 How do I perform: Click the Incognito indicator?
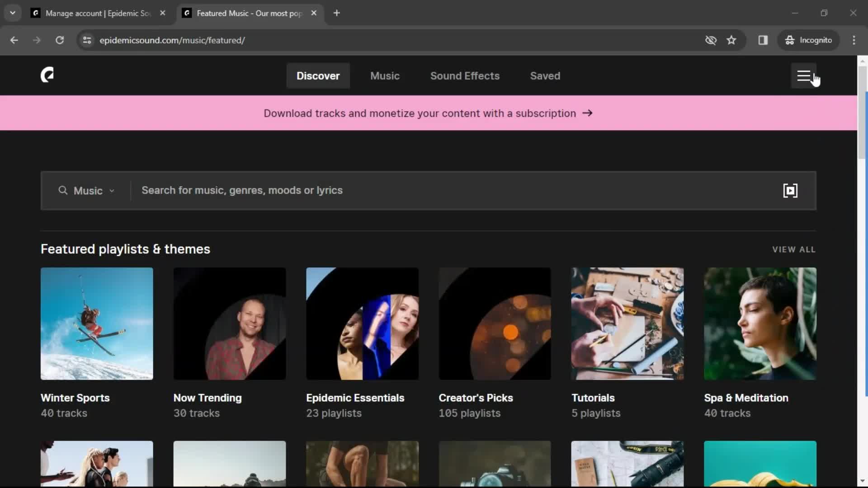pos(809,40)
